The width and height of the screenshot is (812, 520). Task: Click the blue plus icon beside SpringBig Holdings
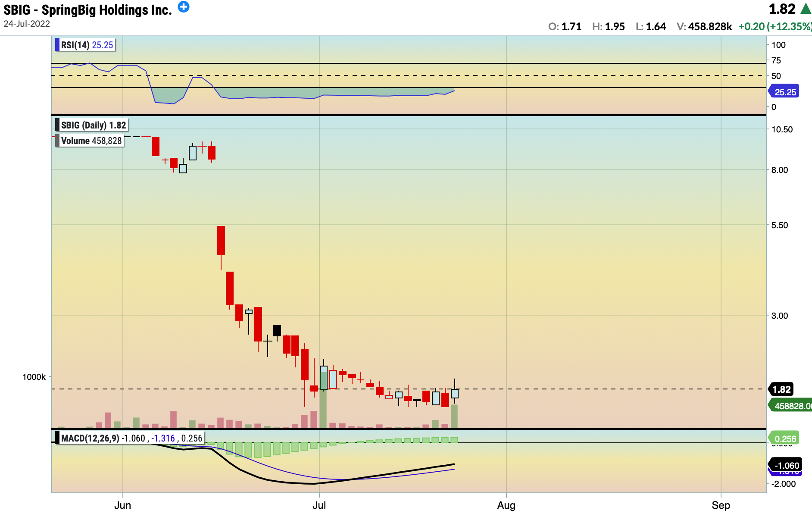coord(184,7)
